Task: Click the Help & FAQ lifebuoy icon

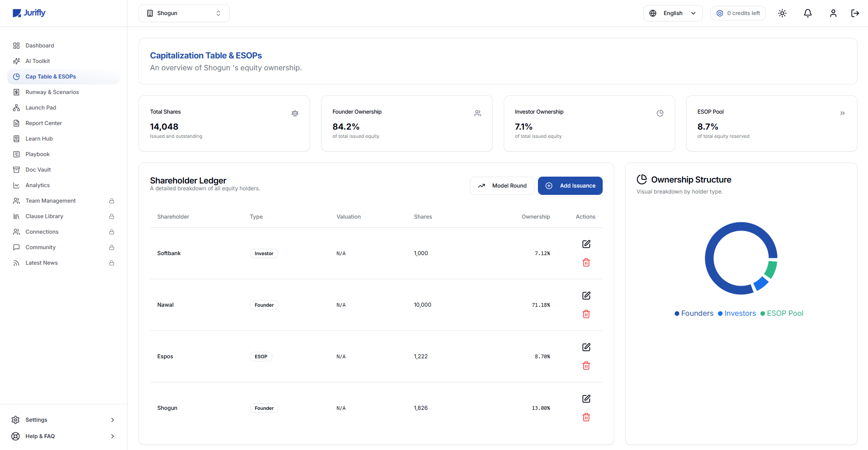Action: [x=15, y=436]
